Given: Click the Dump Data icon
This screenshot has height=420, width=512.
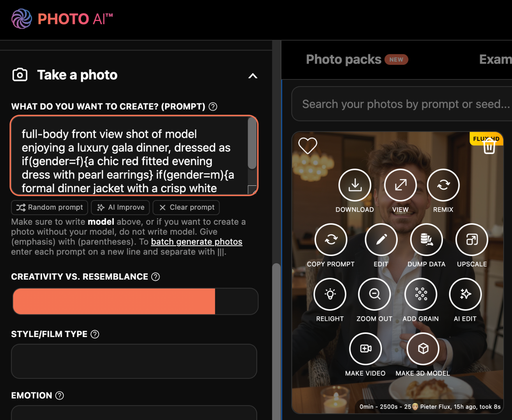Looking at the screenshot, I should click(427, 239).
